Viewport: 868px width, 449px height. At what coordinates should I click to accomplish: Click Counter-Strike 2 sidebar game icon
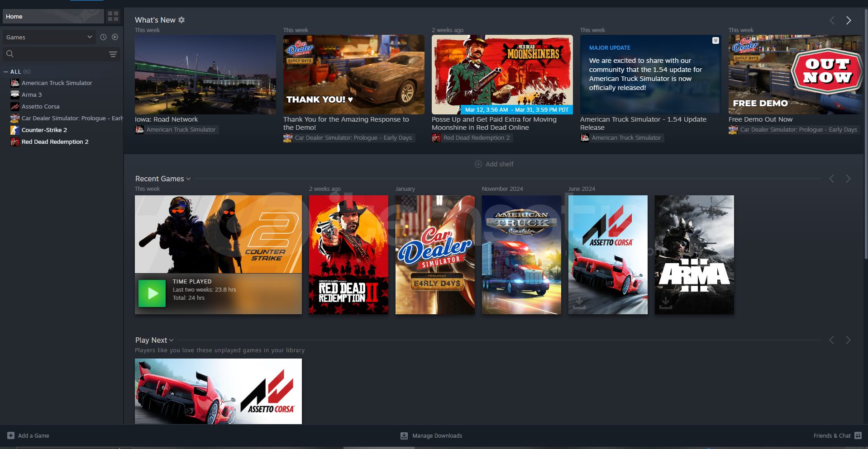pos(15,130)
